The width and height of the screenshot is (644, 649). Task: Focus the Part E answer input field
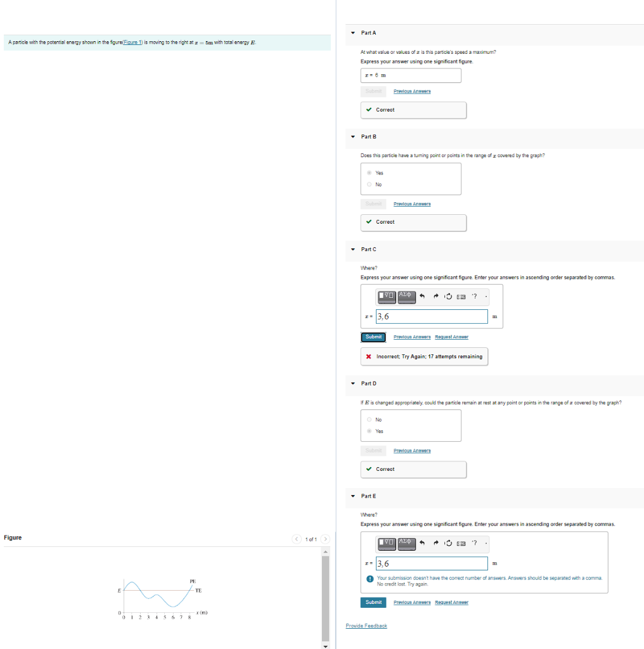pyautogui.click(x=432, y=563)
